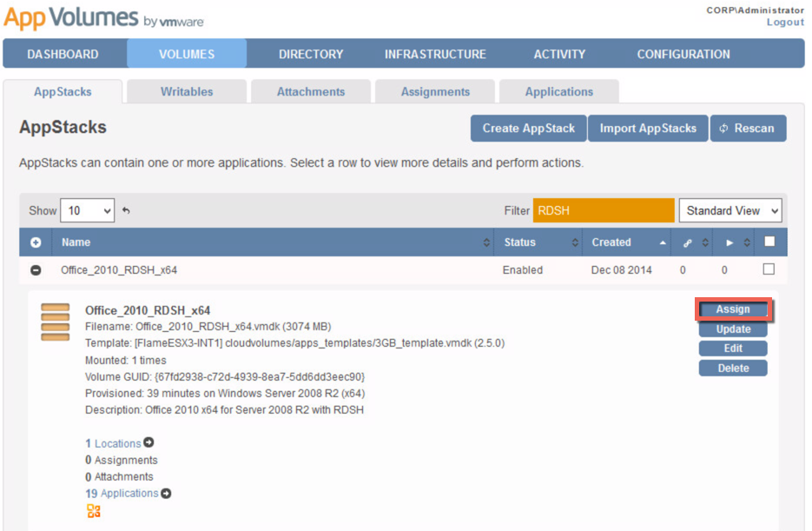Click the App Volumes by VMware logo
This screenshot has width=812, height=531.
click(103, 18)
